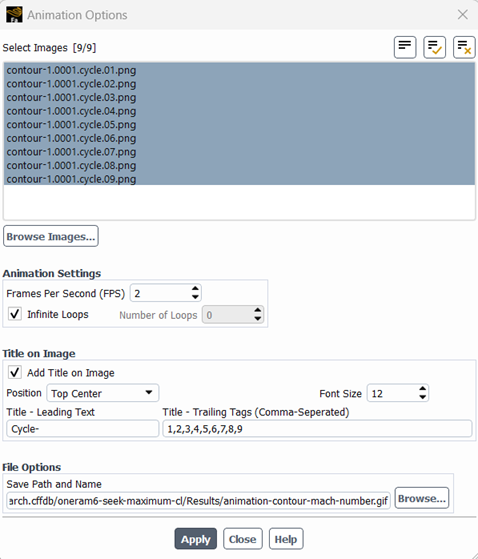Click the Trailing Tags field with 1,2,3,4,5,6,7,8,9

[317, 429]
